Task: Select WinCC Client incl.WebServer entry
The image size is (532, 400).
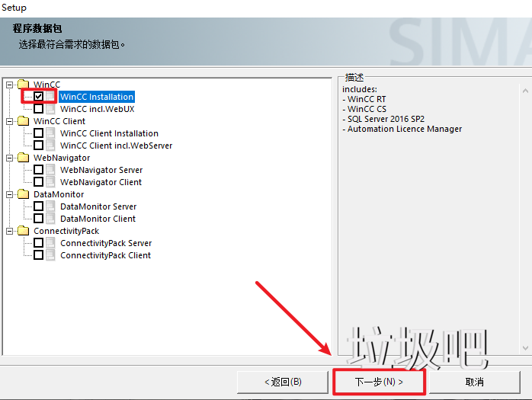Action: coord(116,146)
